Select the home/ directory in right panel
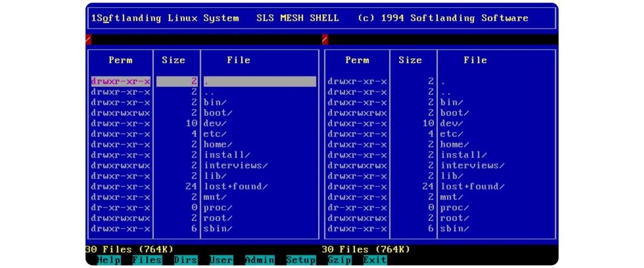This screenshot has width=644, height=268. pos(455,145)
